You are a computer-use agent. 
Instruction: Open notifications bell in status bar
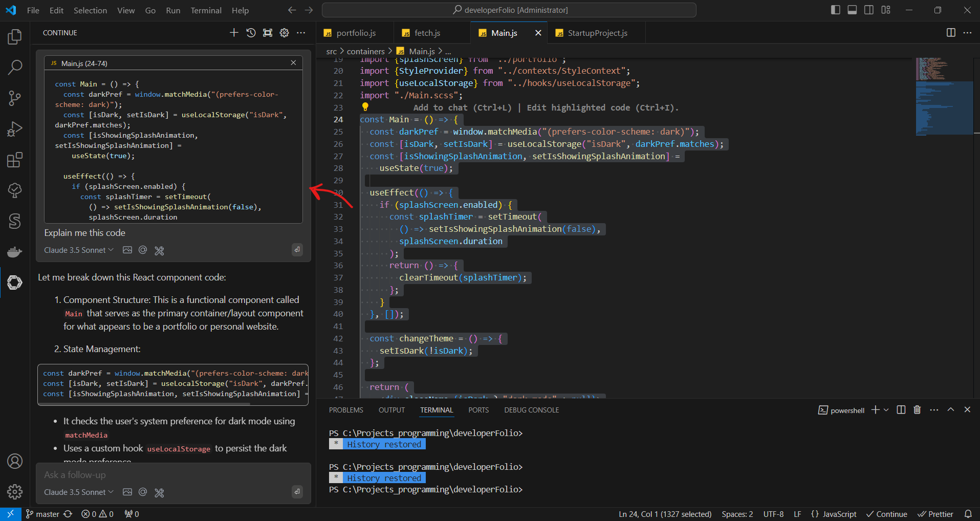[968, 514]
